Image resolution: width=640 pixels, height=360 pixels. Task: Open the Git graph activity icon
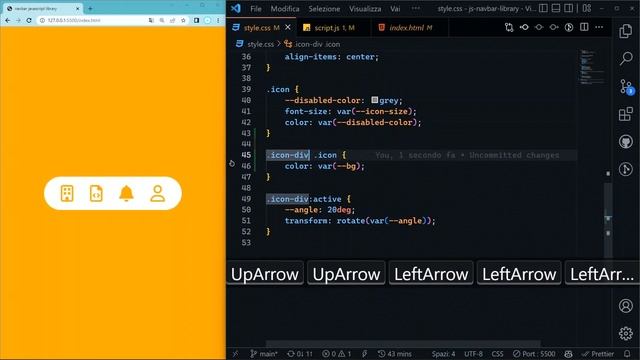[626, 169]
